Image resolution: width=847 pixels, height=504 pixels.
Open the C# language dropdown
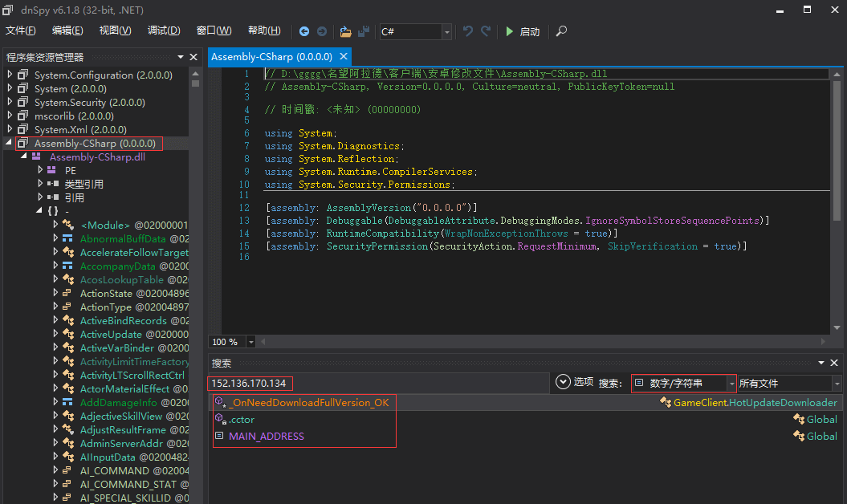pyautogui.click(x=446, y=32)
